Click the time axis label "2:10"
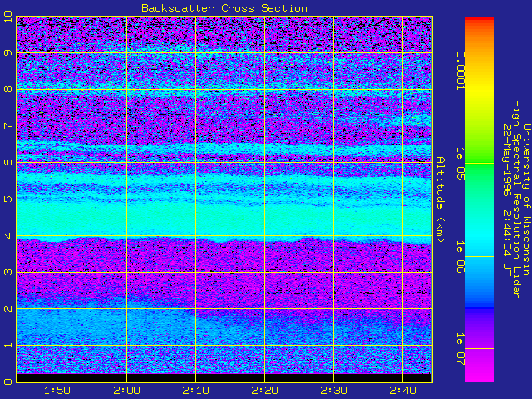532x399 pixels. pos(195,391)
